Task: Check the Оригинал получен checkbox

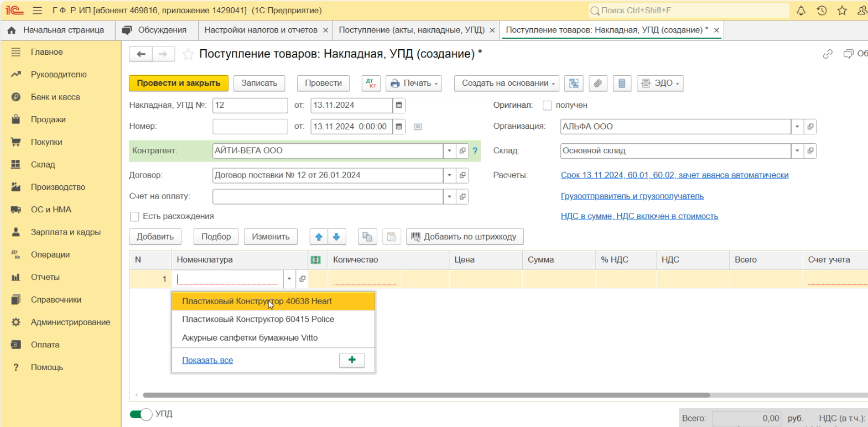Action: (547, 105)
